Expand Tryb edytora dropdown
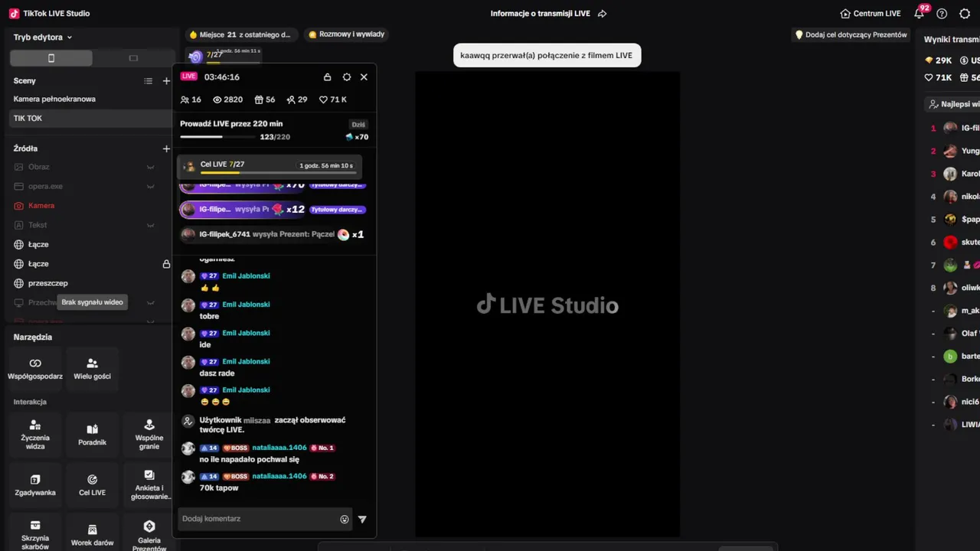This screenshot has width=980, height=551. (43, 37)
